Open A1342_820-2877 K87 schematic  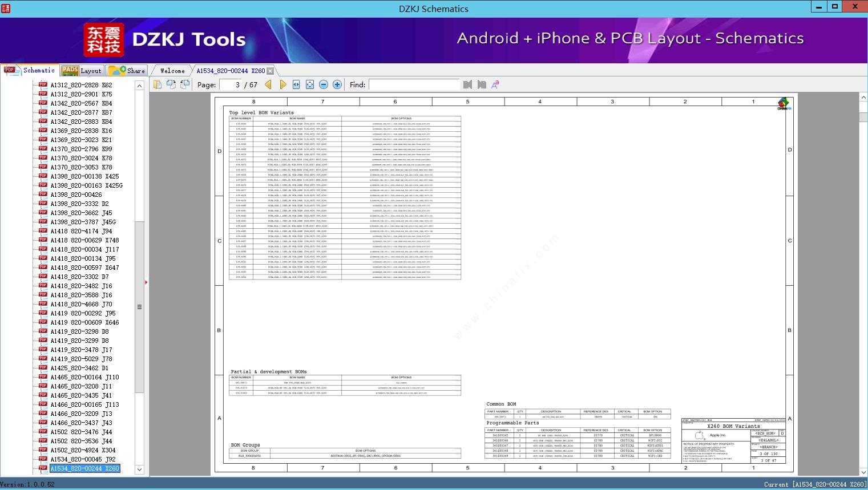click(81, 112)
